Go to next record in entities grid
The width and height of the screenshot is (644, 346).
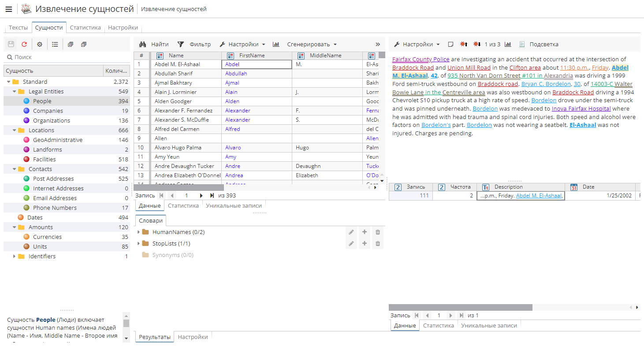[x=201, y=195]
